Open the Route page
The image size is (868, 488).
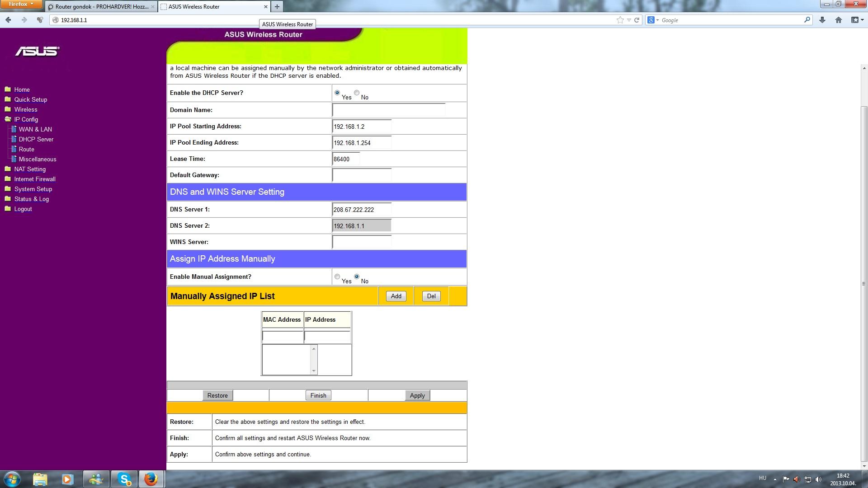[26, 149]
